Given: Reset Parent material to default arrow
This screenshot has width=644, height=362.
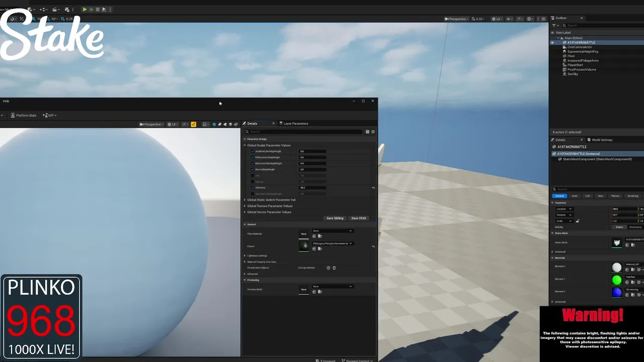Looking at the screenshot, I should click(373, 246).
